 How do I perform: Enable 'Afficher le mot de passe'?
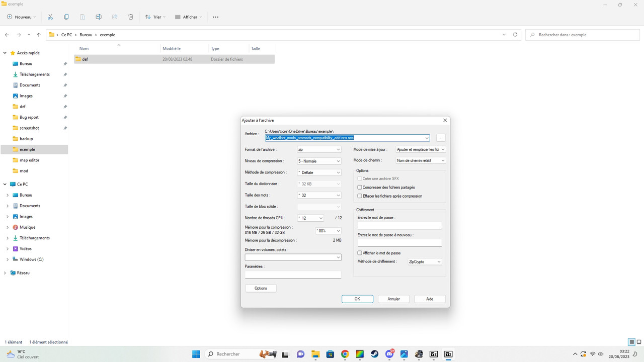[x=360, y=253]
